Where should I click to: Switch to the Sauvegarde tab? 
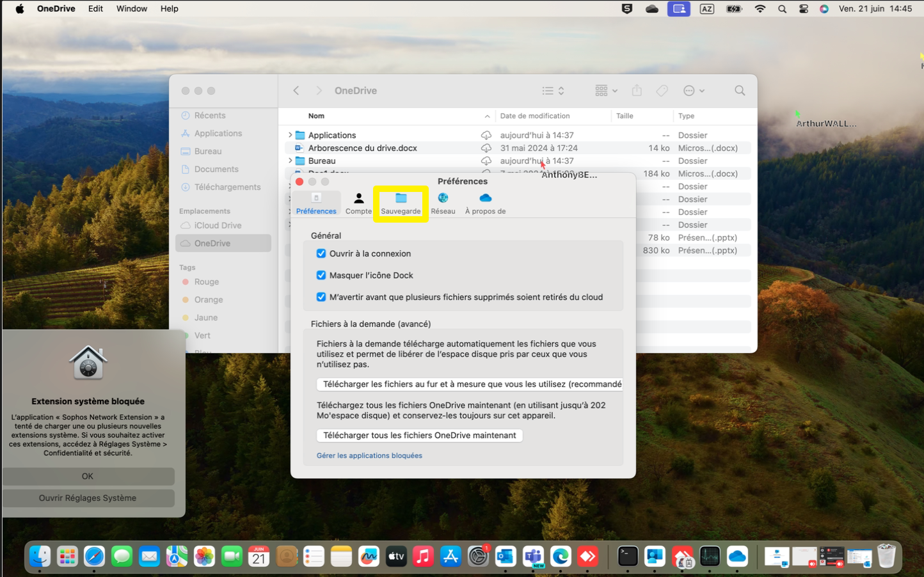[x=401, y=203]
